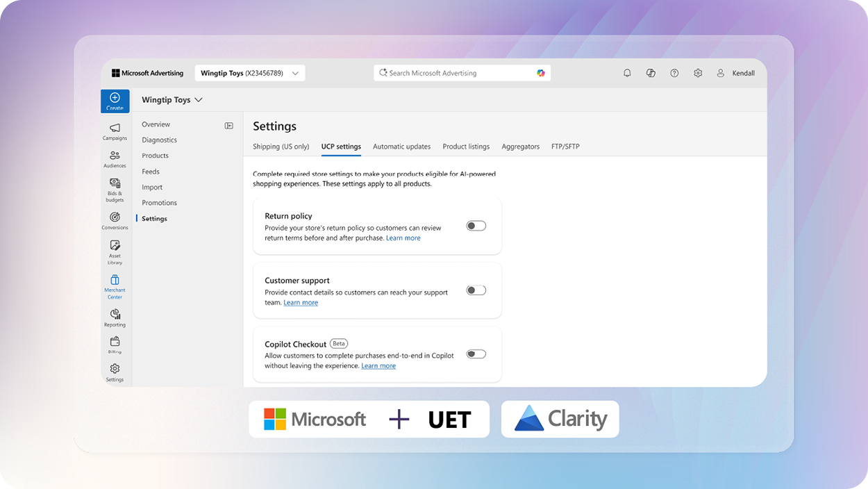This screenshot has width=868, height=489.
Task: Switch to Shipping (US only) tab
Action: [281, 147]
